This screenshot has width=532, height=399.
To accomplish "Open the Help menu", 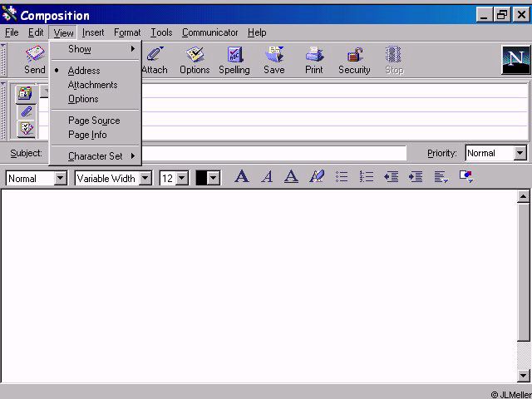I will coord(257,32).
